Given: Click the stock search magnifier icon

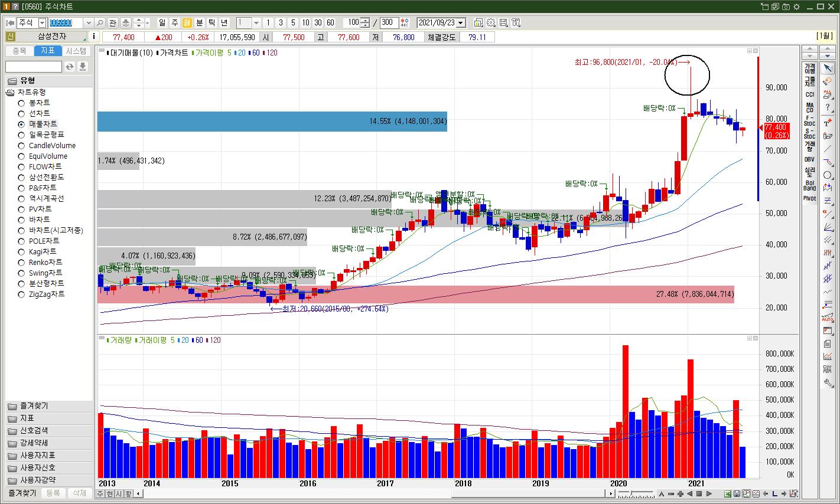Looking at the screenshot, I should tap(100, 23).
